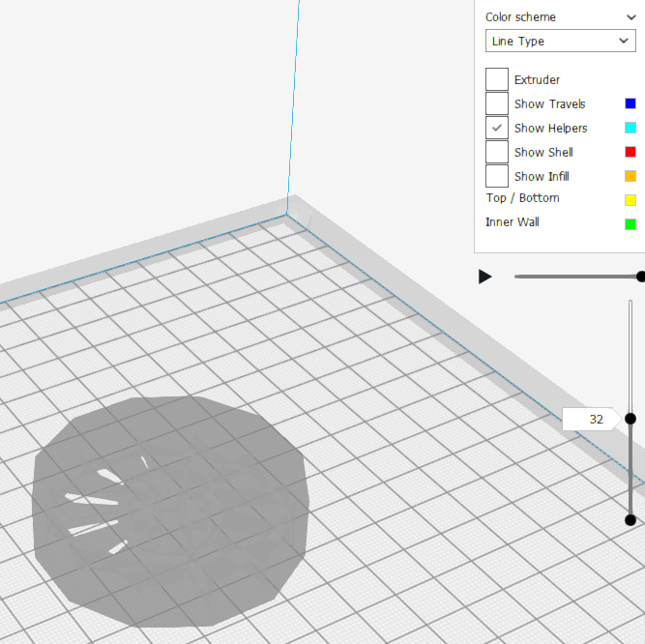Select the gray model on the build plate
The image size is (645, 644).
[170, 512]
